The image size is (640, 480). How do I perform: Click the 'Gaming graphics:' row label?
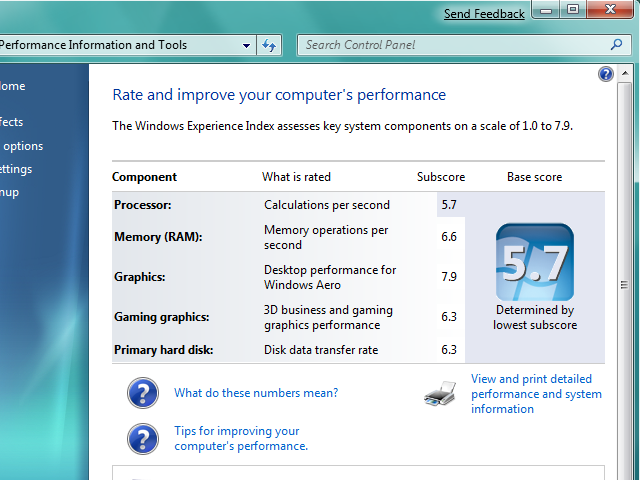point(162,317)
